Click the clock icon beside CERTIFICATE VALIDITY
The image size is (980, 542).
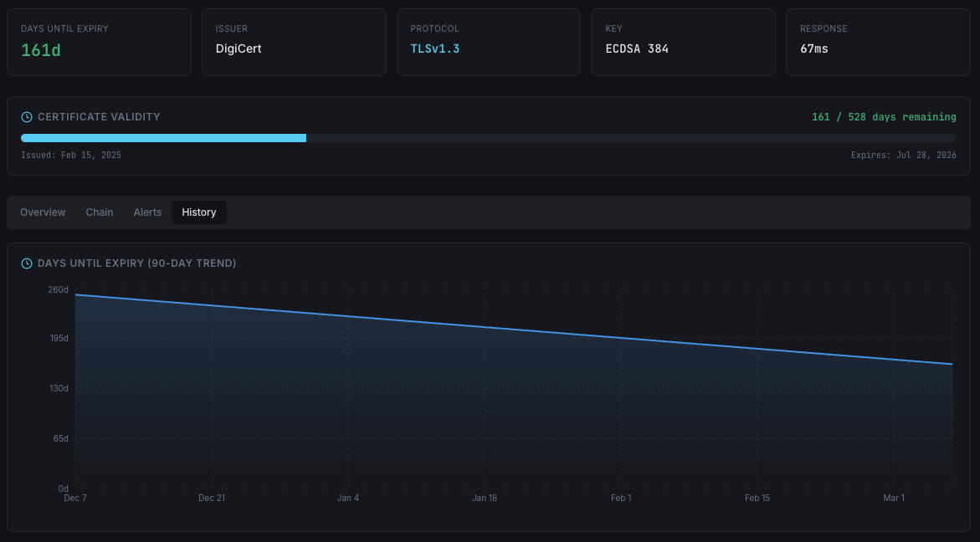click(x=27, y=116)
